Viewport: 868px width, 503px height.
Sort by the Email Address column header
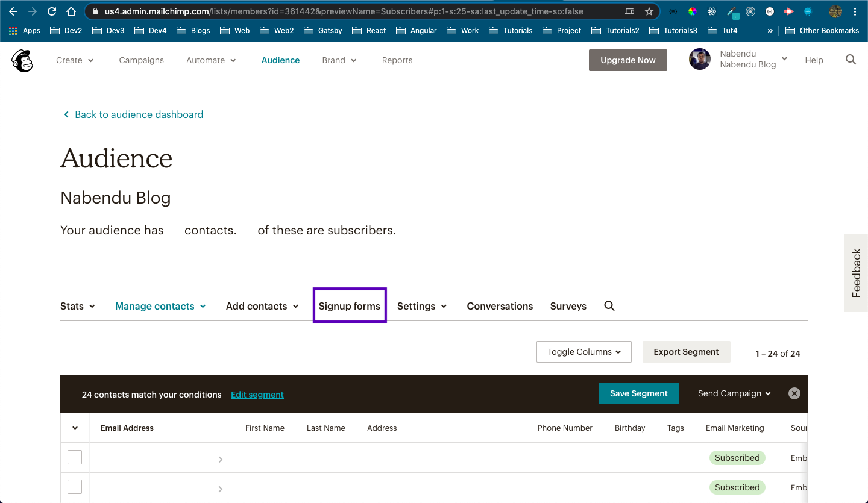click(x=127, y=428)
